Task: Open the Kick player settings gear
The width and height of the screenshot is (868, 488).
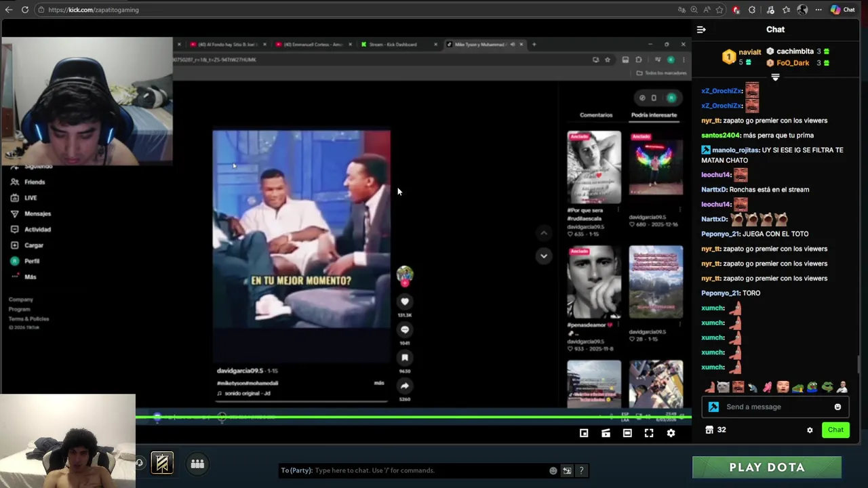Action: pos(671,433)
